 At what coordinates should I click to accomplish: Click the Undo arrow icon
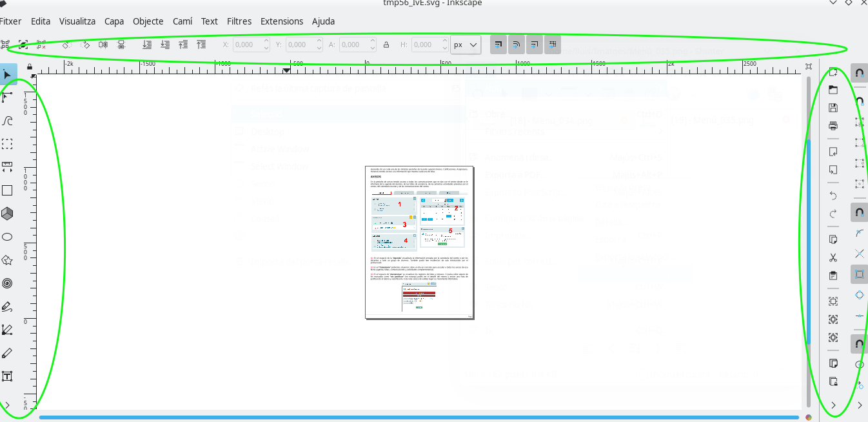[833, 196]
